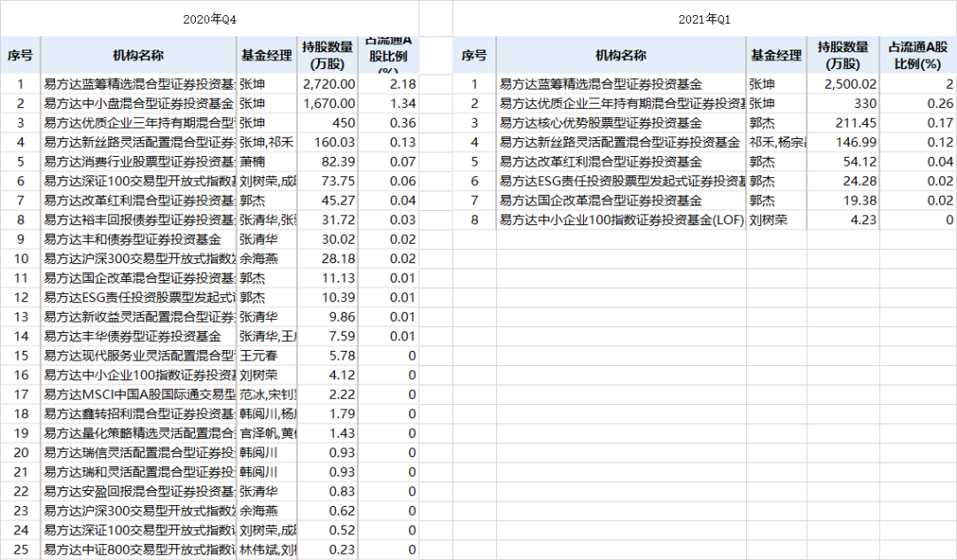Select 2021年Q1 易方达蓝筹精选混合型证券投资基金 cell
The height and width of the screenshot is (560, 957).
pyautogui.click(x=621, y=84)
